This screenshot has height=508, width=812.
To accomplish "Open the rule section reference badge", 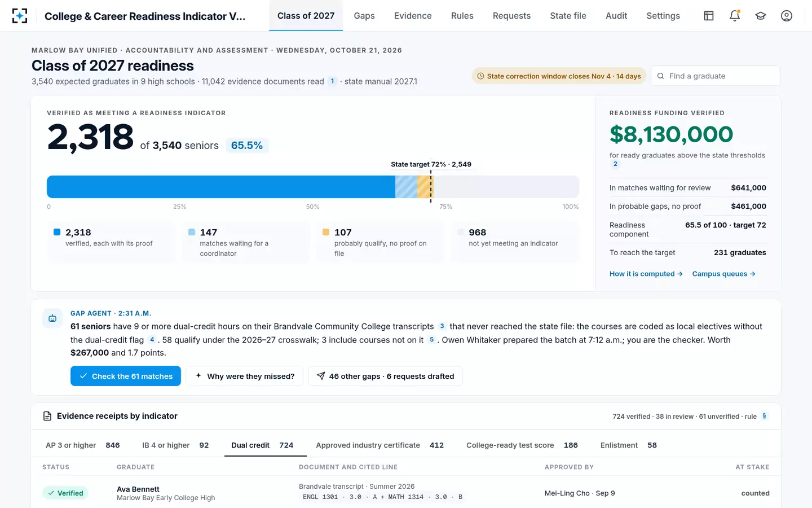I will 764,417.
